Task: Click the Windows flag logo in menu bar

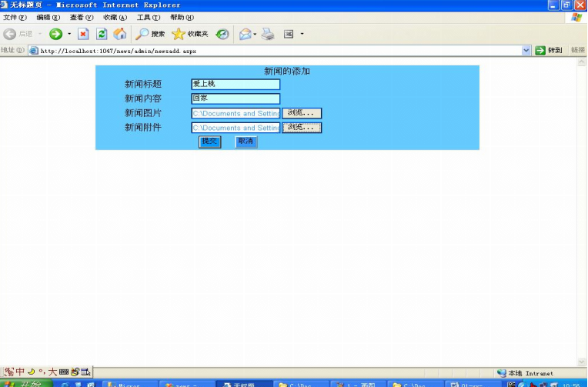Action: (576, 17)
